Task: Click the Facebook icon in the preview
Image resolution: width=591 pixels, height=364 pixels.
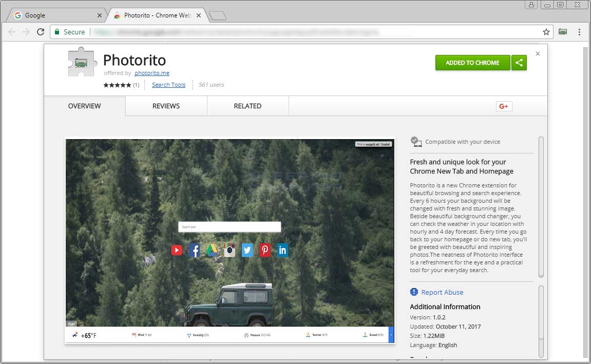Action: [x=195, y=250]
